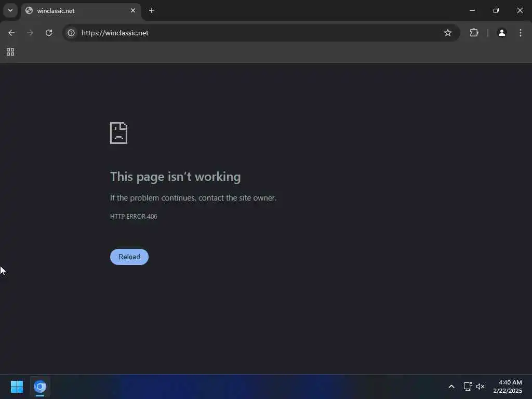Go back using the back arrow
Viewport: 532px width, 399px height.
tap(11, 33)
